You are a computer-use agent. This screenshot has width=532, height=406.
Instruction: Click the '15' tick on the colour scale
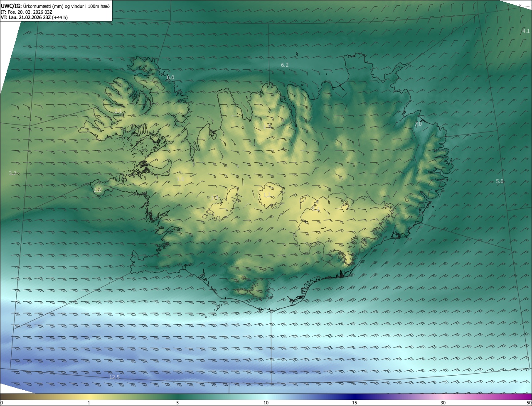tap(355, 403)
